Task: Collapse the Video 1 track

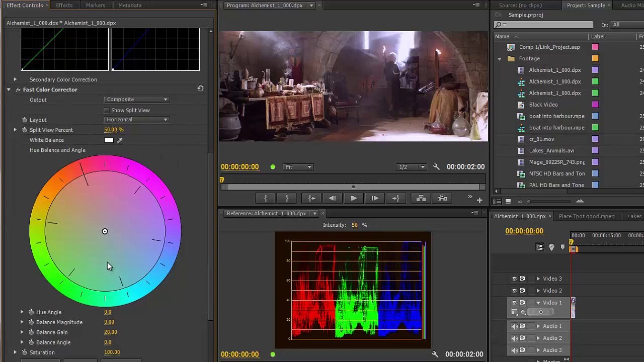Action: pos(538,303)
